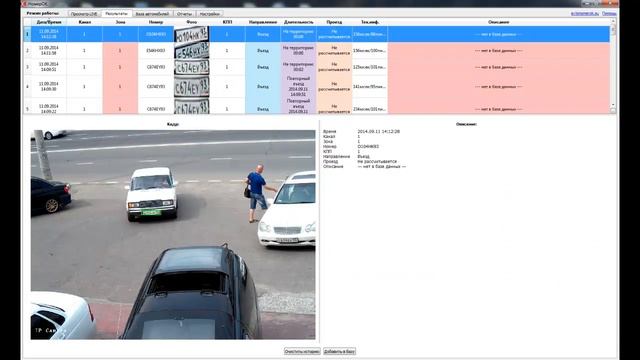Click the 'Не территории 00:00' cell in row 2
This screenshot has height=360, width=640.
pos(298,51)
